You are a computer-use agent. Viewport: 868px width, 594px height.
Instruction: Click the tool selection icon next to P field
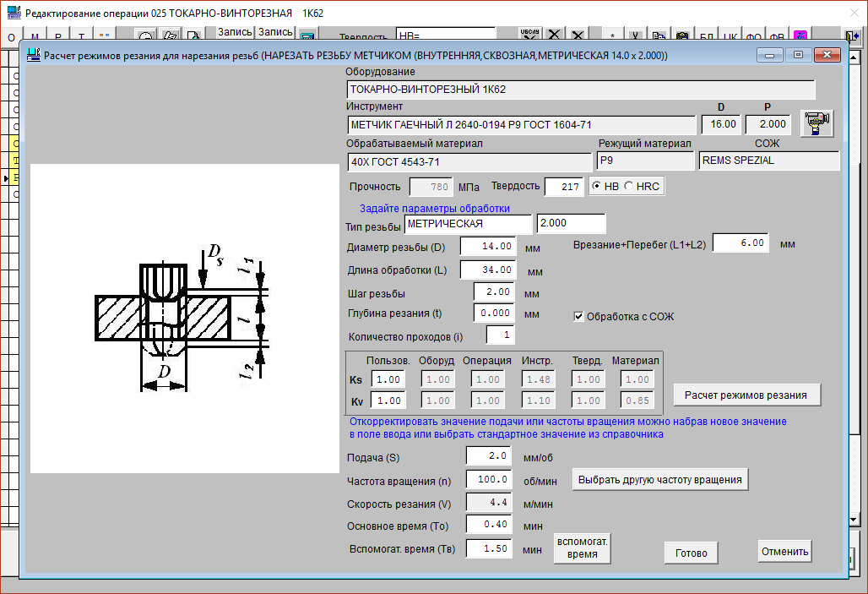(x=816, y=123)
